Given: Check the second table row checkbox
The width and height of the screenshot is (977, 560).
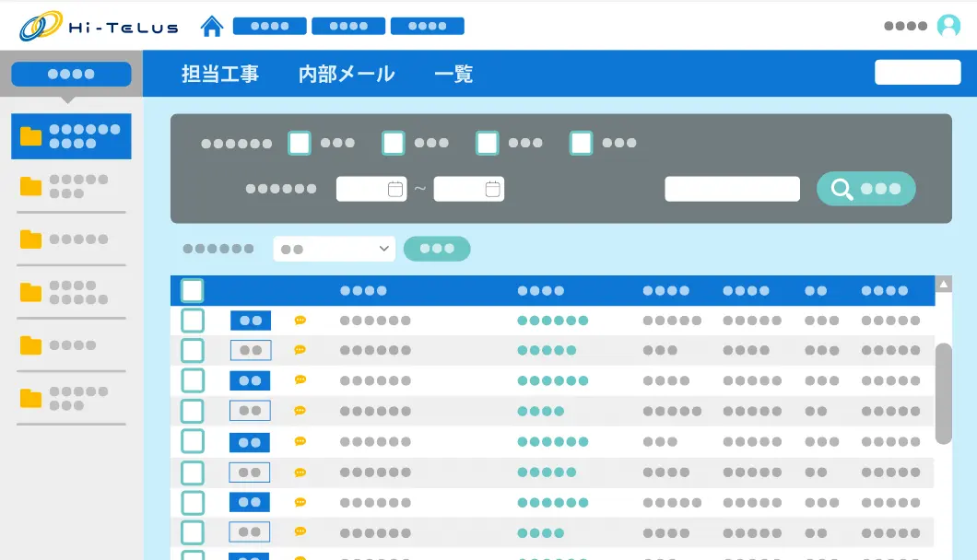Looking at the screenshot, I should pyautogui.click(x=193, y=350).
